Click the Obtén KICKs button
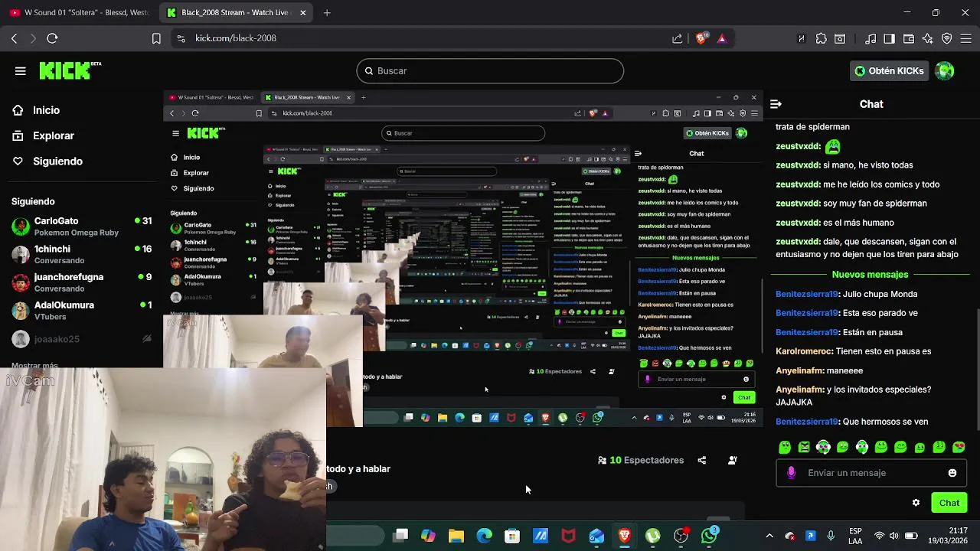Viewport: 980px width, 551px height. point(890,71)
